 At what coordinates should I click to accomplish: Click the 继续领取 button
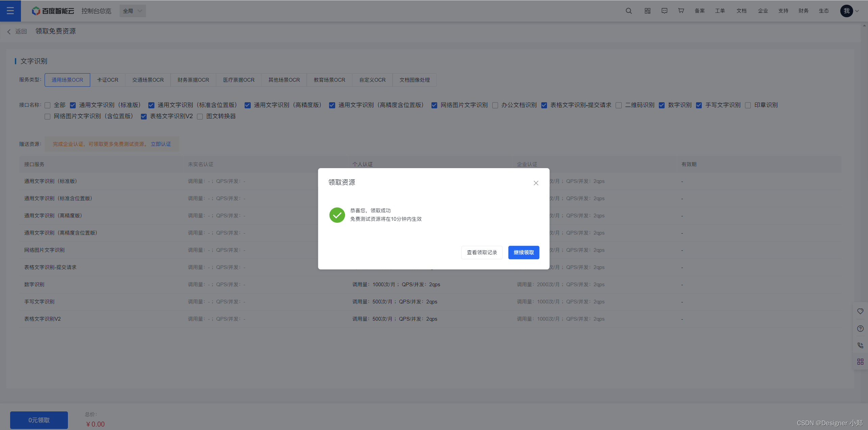(x=524, y=252)
